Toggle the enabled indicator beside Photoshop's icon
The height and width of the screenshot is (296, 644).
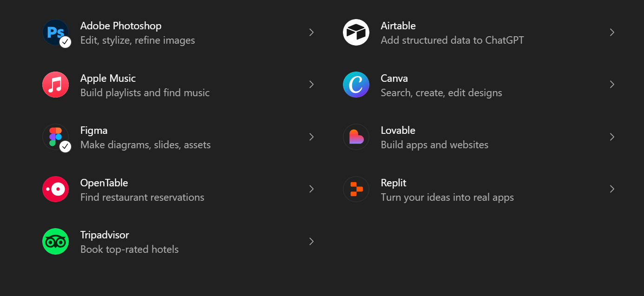coord(66,42)
